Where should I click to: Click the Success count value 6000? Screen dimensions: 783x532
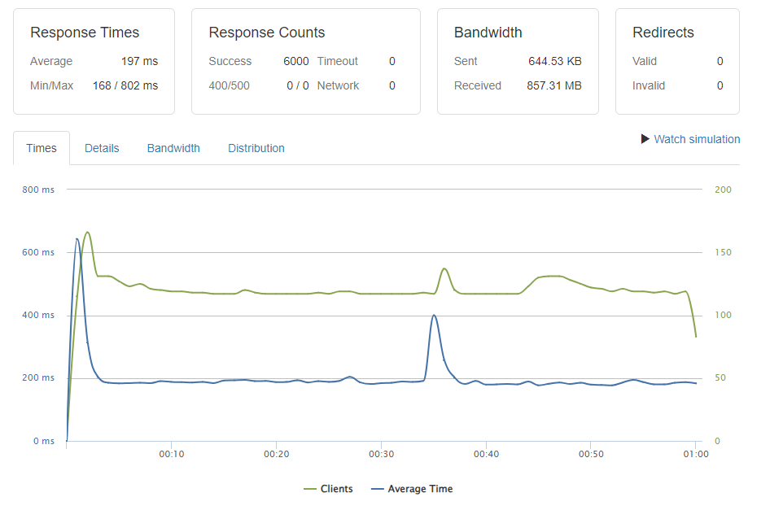tap(295, 61)
